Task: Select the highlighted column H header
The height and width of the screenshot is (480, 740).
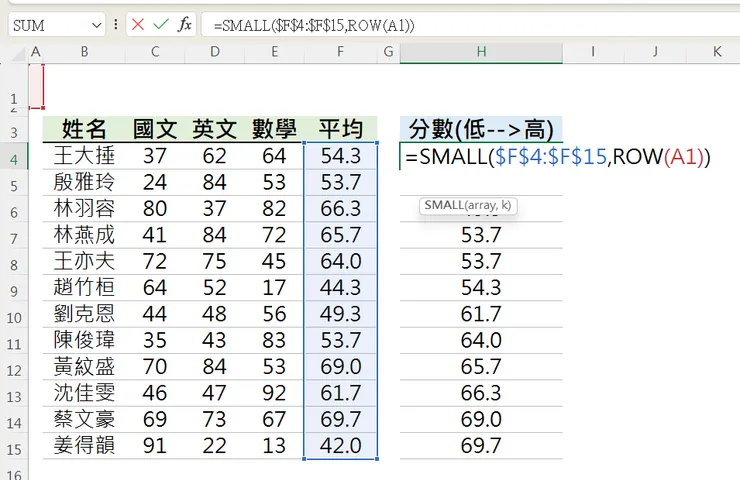Action: point(481,52)
